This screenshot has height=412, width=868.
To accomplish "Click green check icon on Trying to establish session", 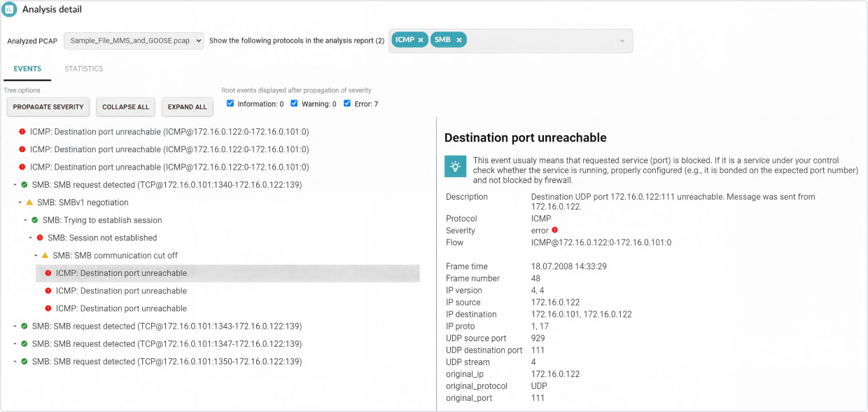I will (x=34, y=220).
